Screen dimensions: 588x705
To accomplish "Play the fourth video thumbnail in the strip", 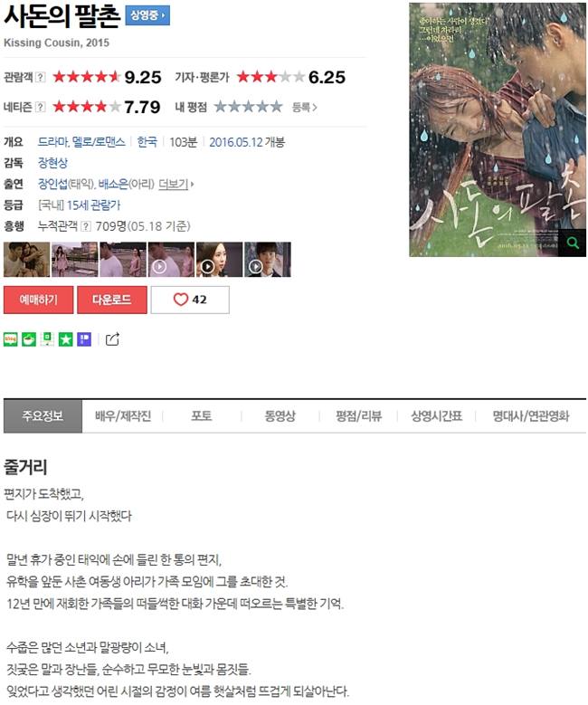I will pos(171,260).
